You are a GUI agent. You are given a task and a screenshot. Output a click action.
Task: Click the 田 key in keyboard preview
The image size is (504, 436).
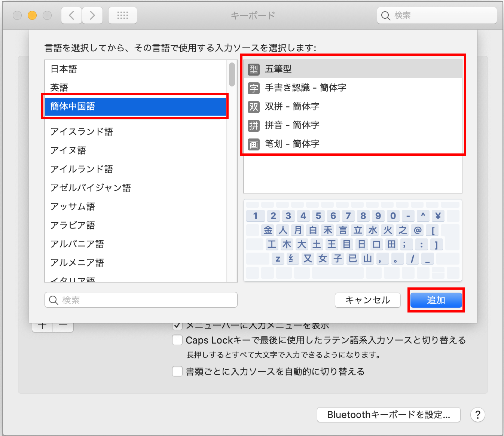pos(392,244)
